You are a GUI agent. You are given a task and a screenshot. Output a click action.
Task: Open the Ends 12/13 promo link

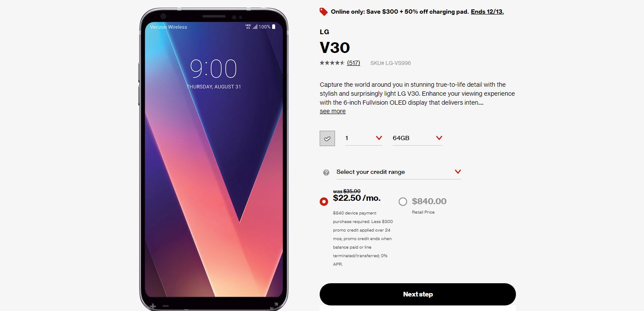pyautogui.click(x=487, y=12)
